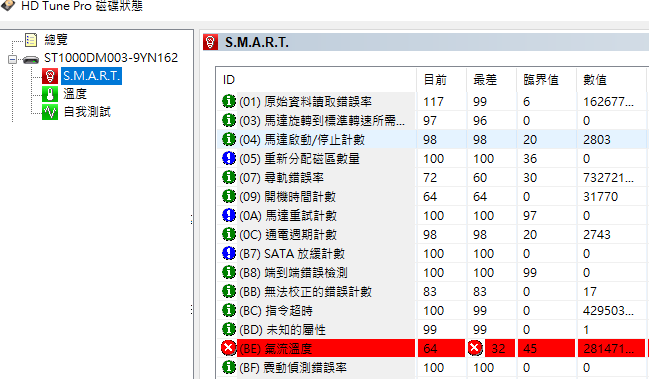Viewport: 649px width, 379px height.
Task: Sort by 臨界值 column header
Action: [541, 79]
